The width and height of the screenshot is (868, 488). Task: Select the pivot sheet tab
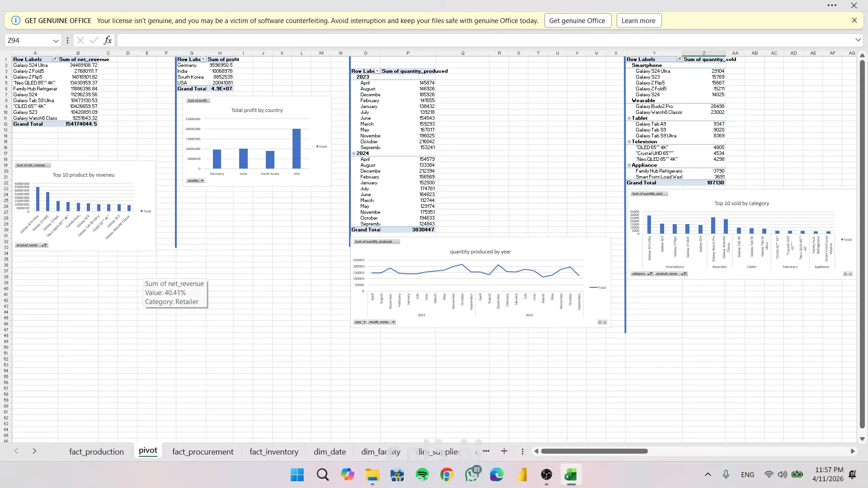[x=148, y=450]
